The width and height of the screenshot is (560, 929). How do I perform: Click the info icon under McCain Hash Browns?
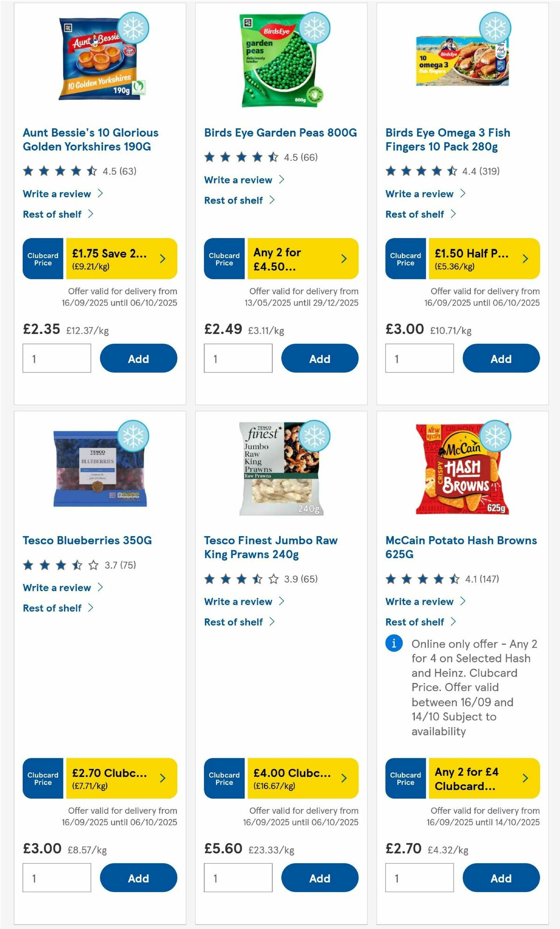(x=394, y=643)
